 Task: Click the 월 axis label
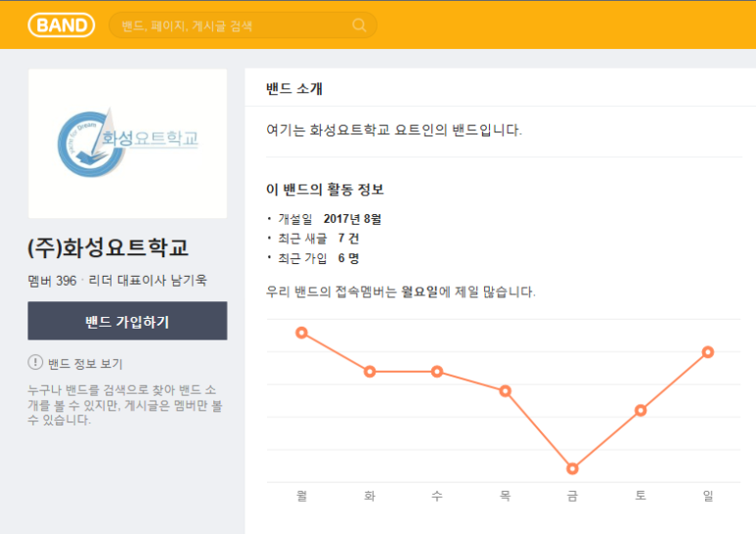pos(302,496)
